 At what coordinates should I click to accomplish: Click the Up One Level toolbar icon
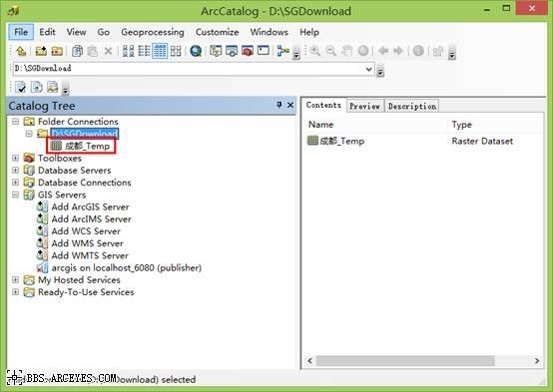click(x=21, y=51)
